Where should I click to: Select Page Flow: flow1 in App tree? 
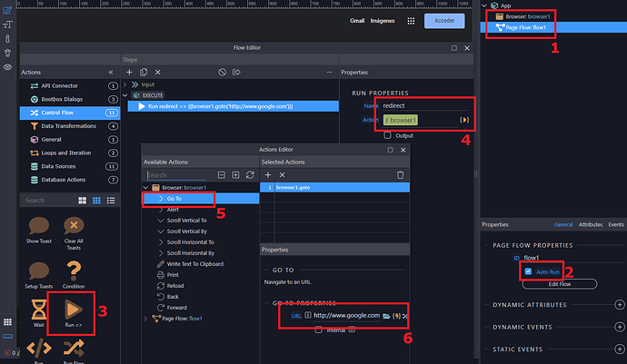[x=553, y=27]
